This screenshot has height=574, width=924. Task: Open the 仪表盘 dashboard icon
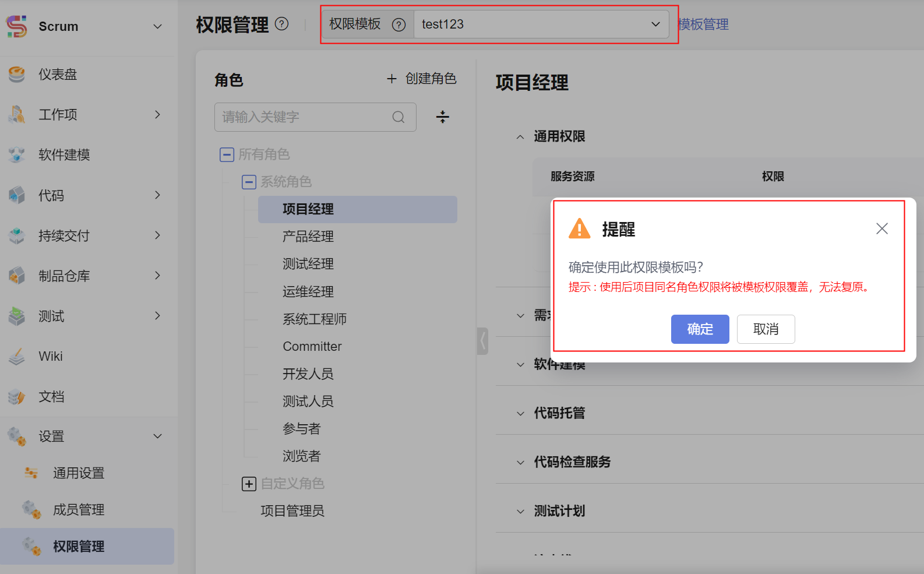click(x=17, y=75)
